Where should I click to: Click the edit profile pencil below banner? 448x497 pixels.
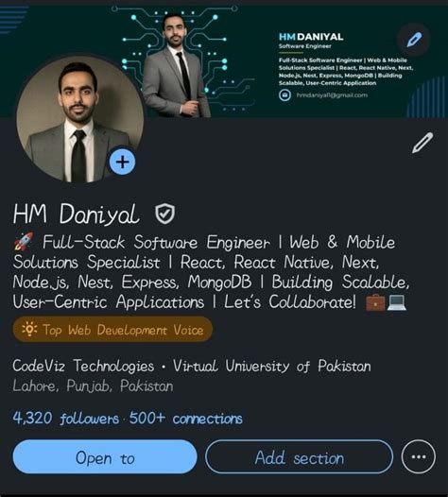coord(422,144)
